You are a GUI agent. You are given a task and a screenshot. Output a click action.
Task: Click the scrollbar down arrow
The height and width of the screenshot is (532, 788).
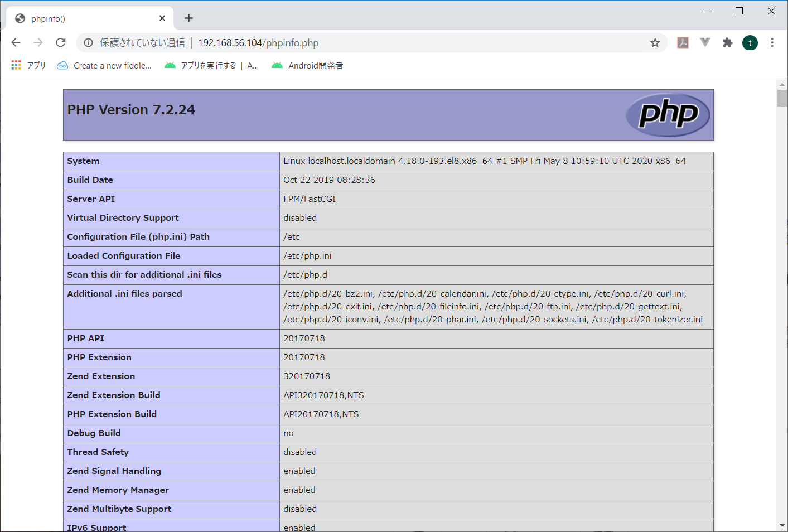(782, 526)
